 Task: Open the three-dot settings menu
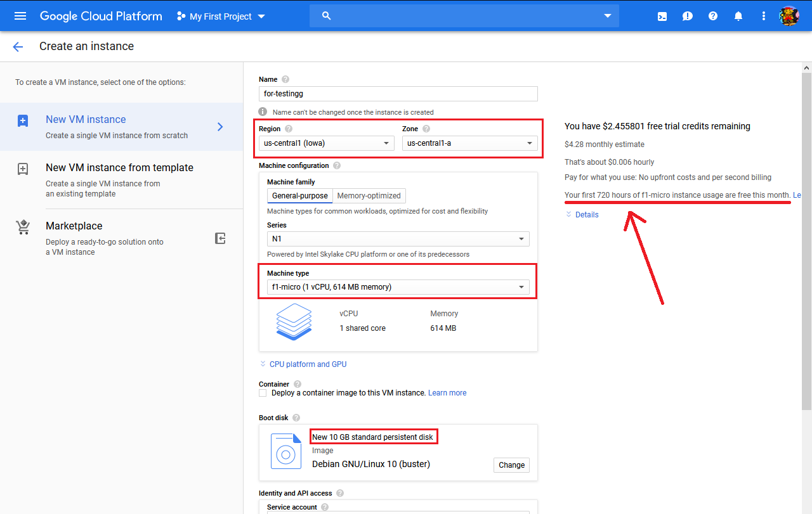click(x=764, y=16)
